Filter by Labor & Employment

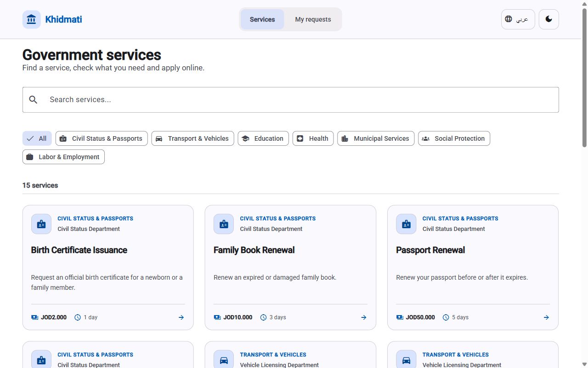(x=63, y=157)
